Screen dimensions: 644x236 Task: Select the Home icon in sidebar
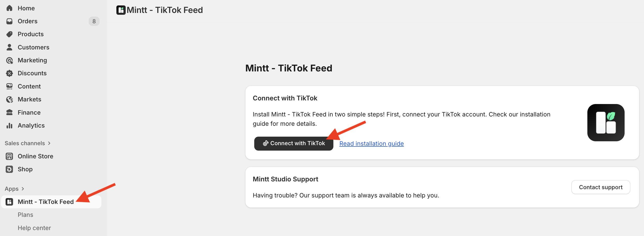[9, 8]
